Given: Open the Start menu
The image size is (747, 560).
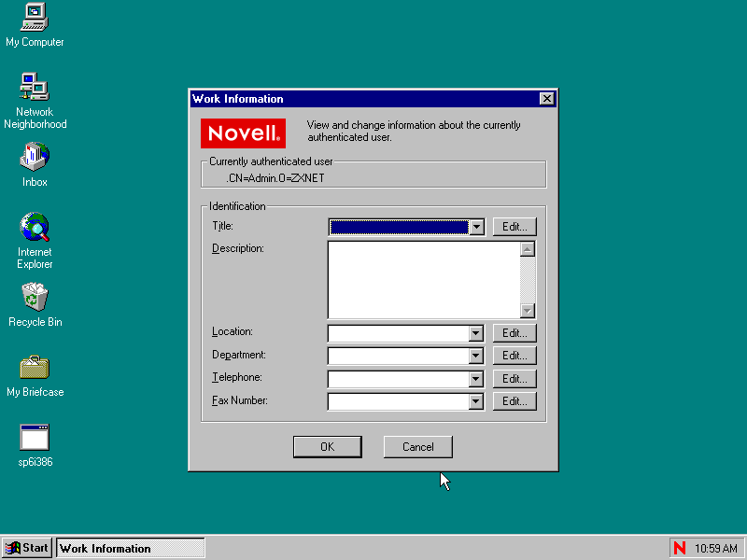Looking at the screenshot, I should (x=27, y=548).
